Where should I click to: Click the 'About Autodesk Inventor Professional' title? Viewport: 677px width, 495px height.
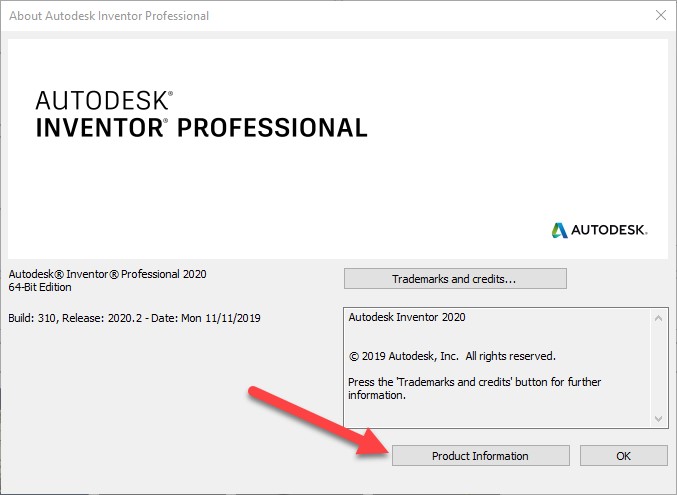109,16
